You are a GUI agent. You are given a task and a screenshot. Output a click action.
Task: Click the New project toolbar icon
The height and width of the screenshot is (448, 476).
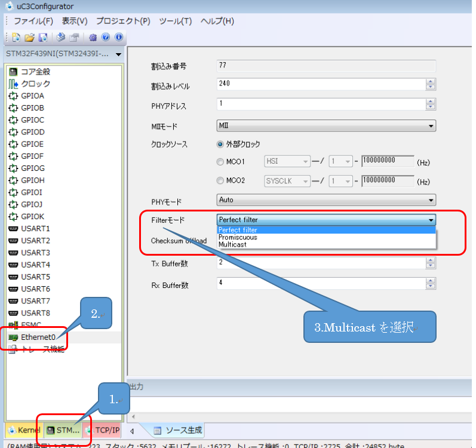(x=16, y=38)
